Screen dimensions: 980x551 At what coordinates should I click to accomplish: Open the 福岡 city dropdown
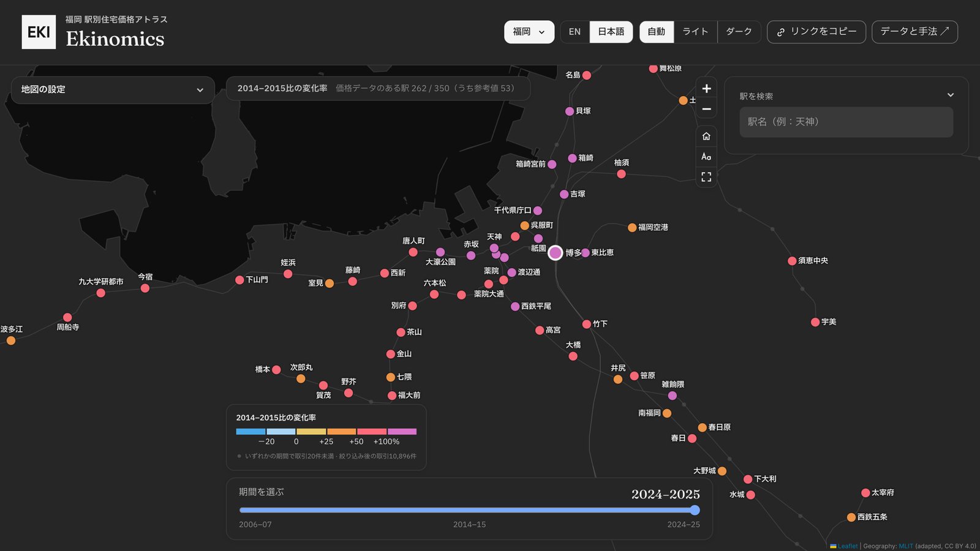pos(529,32)
